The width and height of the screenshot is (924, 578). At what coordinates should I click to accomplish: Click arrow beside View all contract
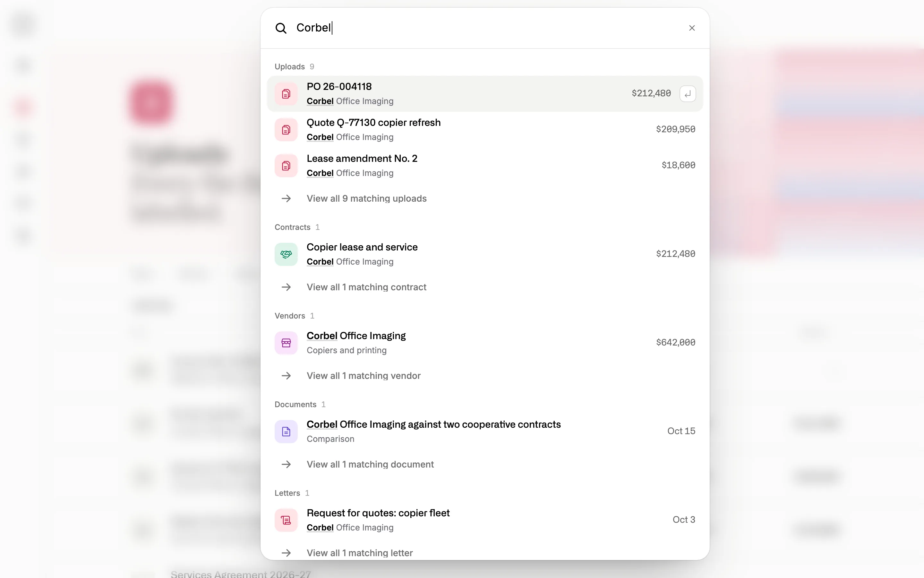point(286,287)
